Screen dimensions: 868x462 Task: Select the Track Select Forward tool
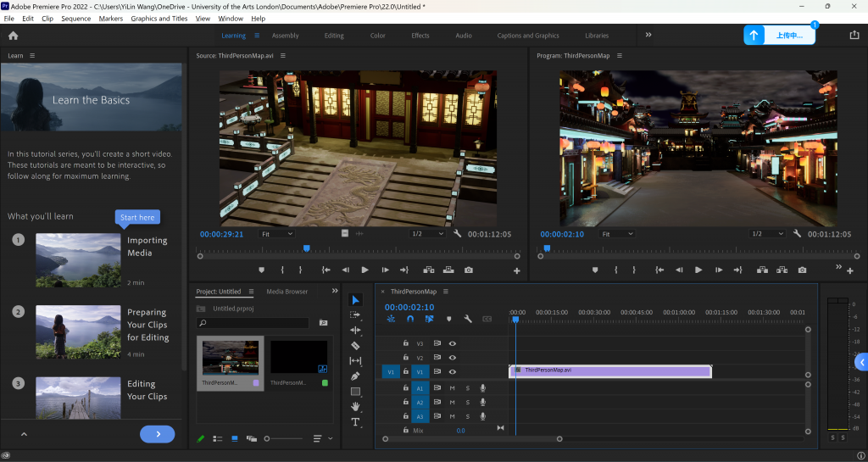(x=355, y=314)
